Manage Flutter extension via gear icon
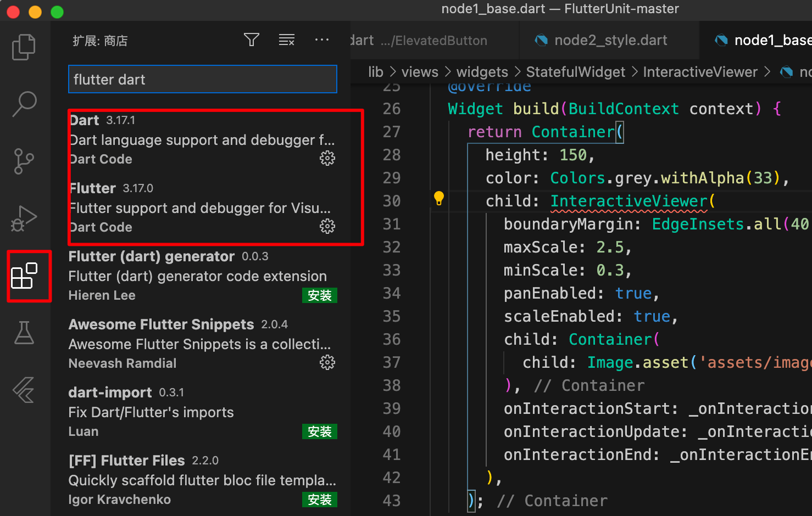 click(x=327, y=227)
